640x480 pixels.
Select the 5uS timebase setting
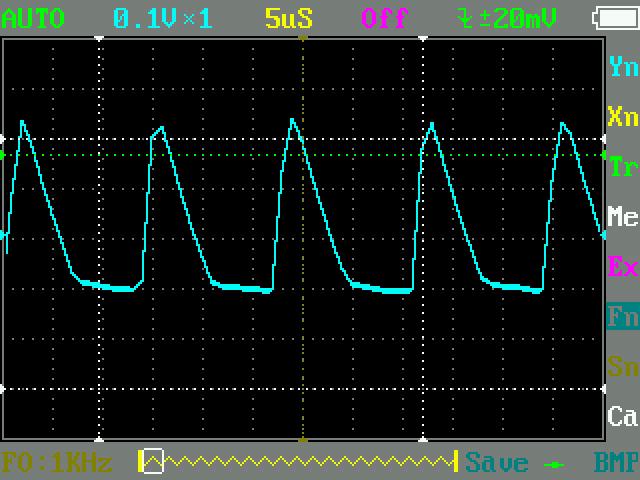point(289,18)
